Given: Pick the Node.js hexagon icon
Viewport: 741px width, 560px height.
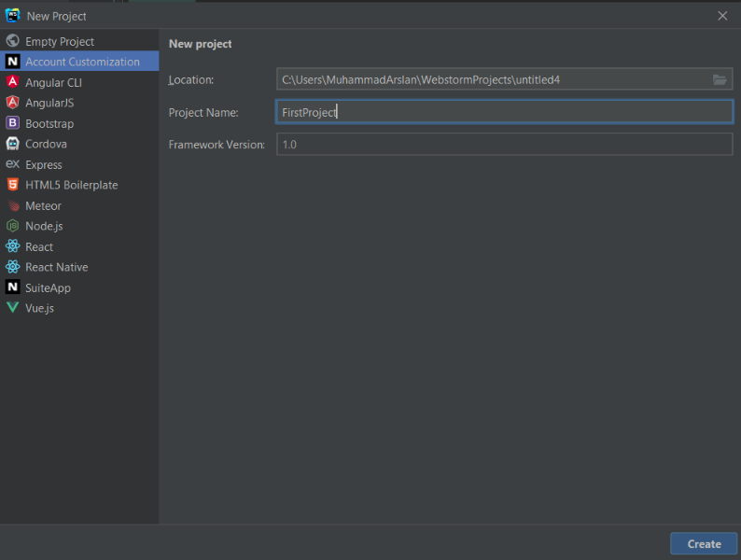Looking at the screenshot, I should (13, 226).
